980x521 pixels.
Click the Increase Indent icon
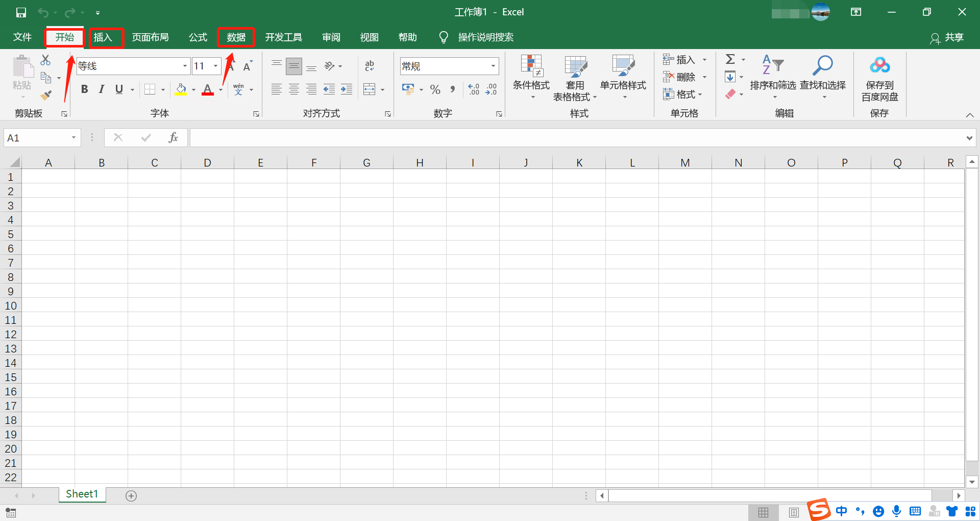[347, 89]
